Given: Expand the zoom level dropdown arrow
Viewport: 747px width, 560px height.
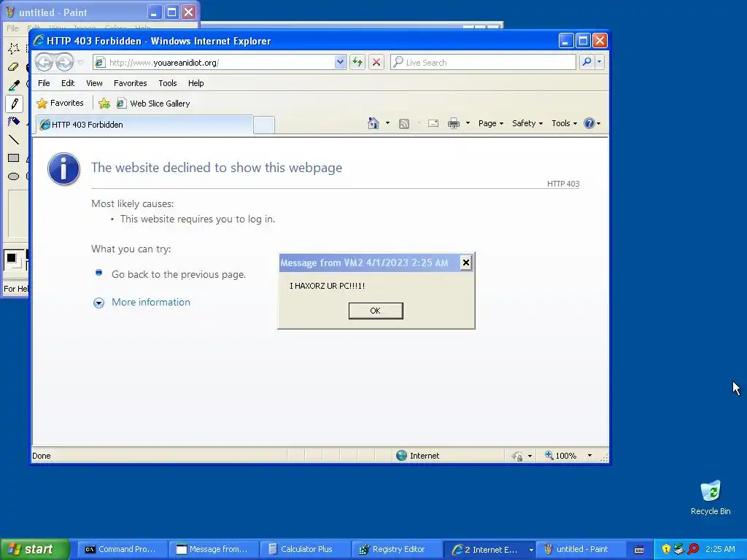Looking at the screenshot, I should tap(589, 455).
